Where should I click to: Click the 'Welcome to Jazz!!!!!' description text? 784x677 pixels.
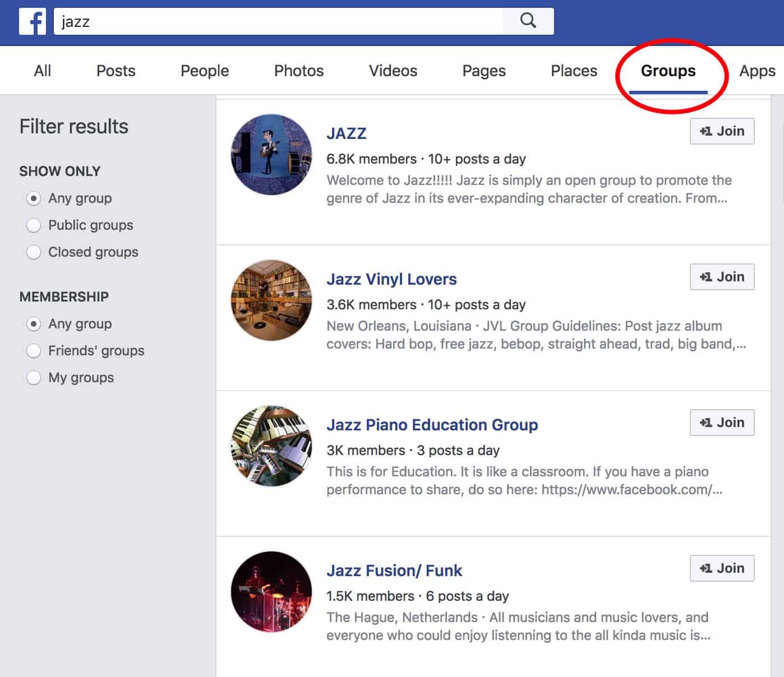[x=529, y=189]
